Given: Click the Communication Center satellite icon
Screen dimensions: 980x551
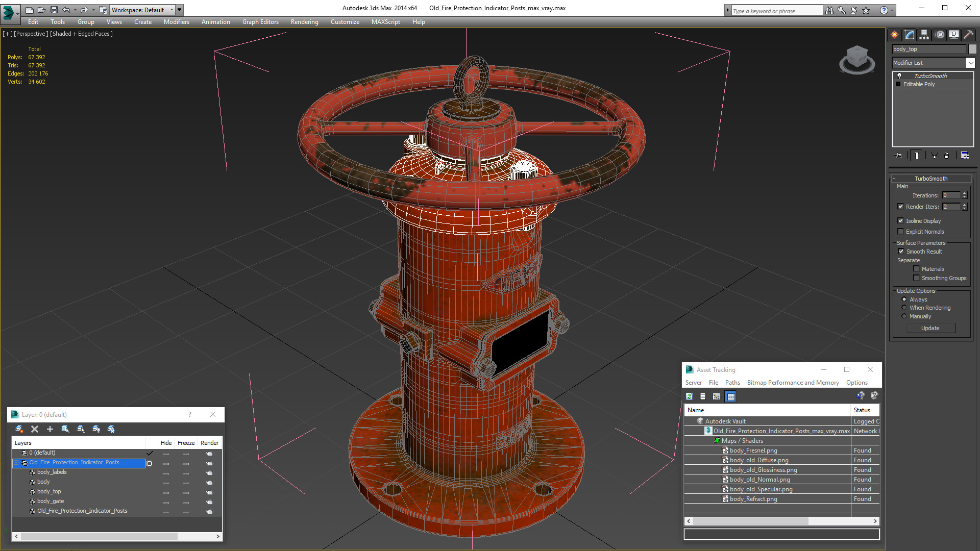Looking at the screenshot, I should [854, 10].
